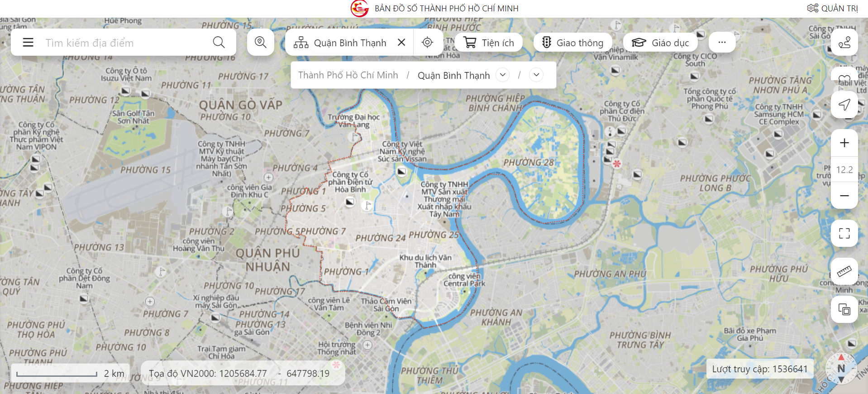This screenshot has height=394, width=868.
Task: Click the plus marker beside Hội trường Thống nhất
Action: [x=367, y=345]
